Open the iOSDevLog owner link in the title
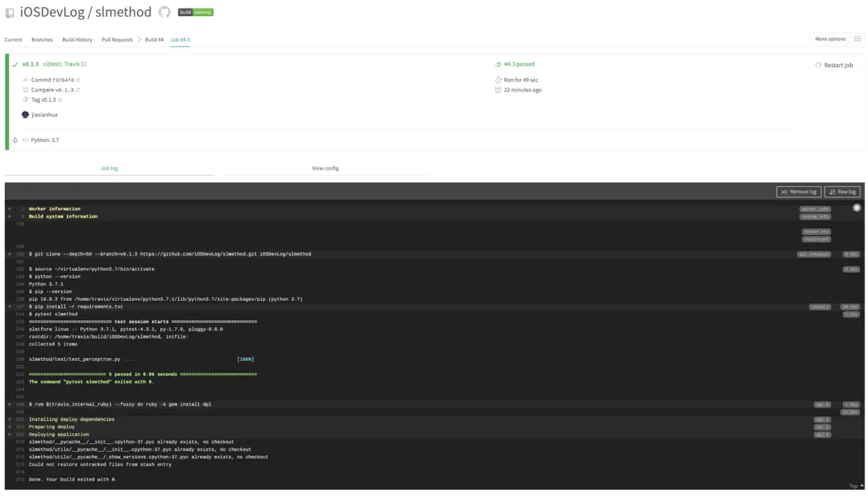 (53, 12)
